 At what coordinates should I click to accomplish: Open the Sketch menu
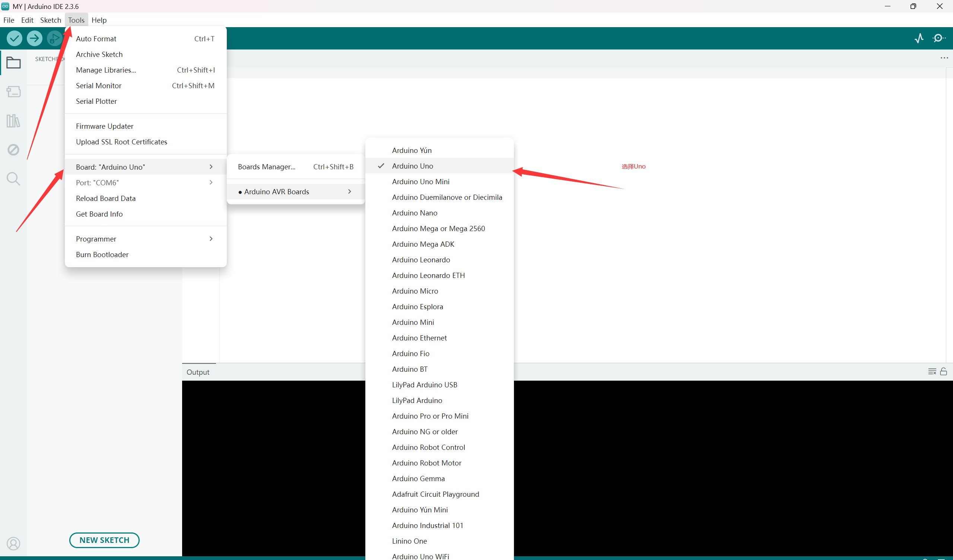click(x=50, y=20)
